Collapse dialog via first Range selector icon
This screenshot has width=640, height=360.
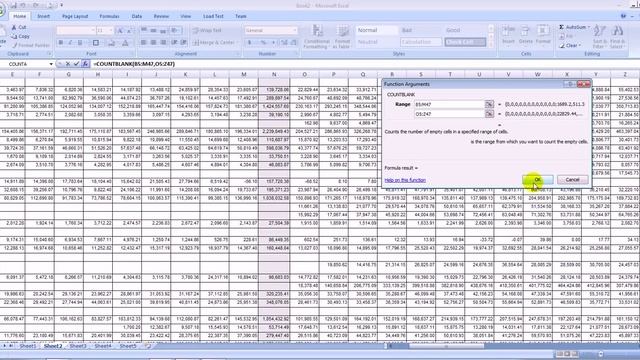(489, 104)
